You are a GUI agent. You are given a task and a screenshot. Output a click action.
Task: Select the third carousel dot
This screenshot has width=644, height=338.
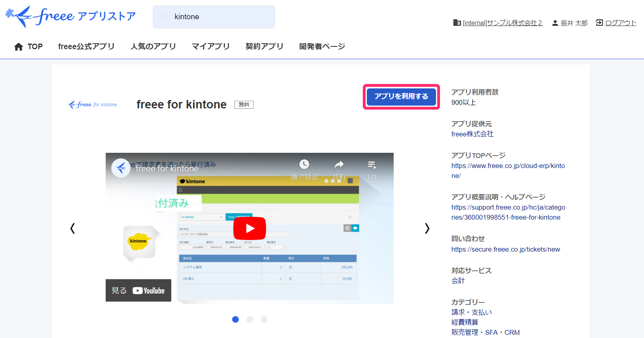(264, 319)
